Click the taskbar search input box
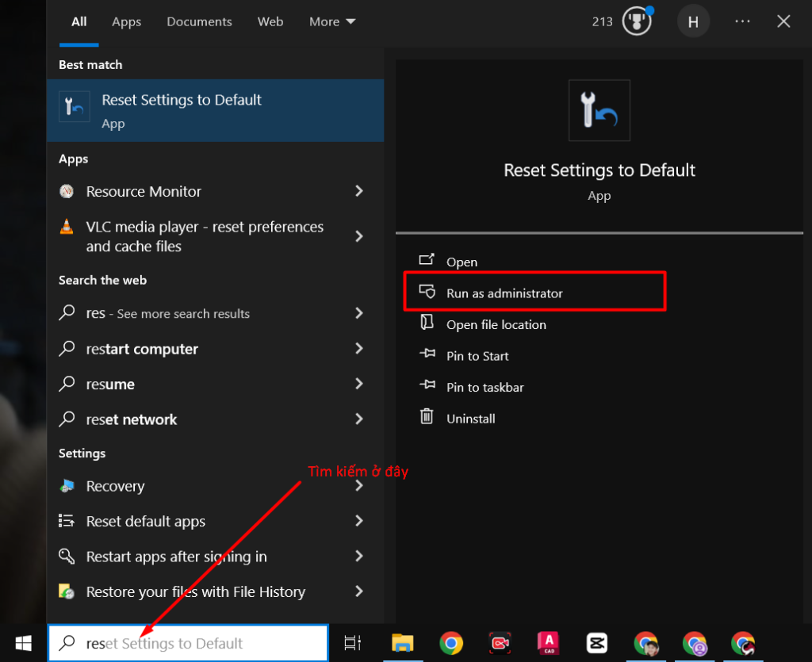812x662 pixels. coord(189,643)
